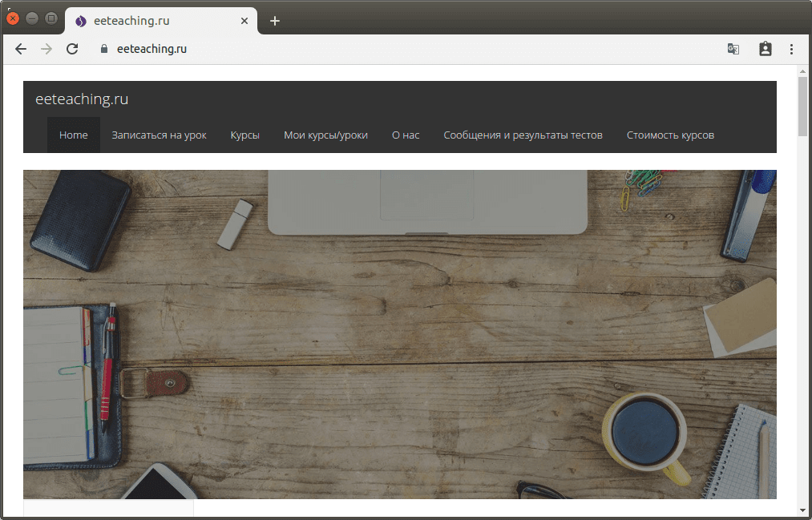Close the eeteaching.ru tab
Viewport: 812px width, 520px height.
pyautogui.click(x=244, y=21)
